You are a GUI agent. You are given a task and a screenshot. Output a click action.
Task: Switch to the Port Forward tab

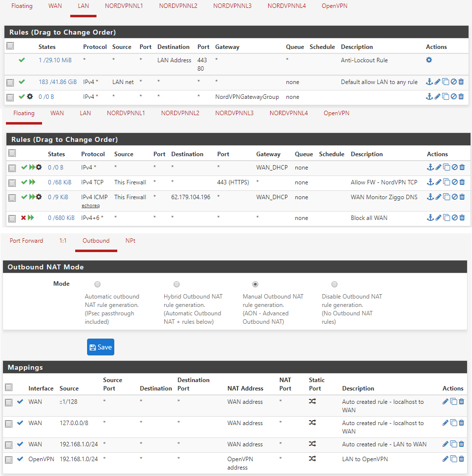click(26, 241)
